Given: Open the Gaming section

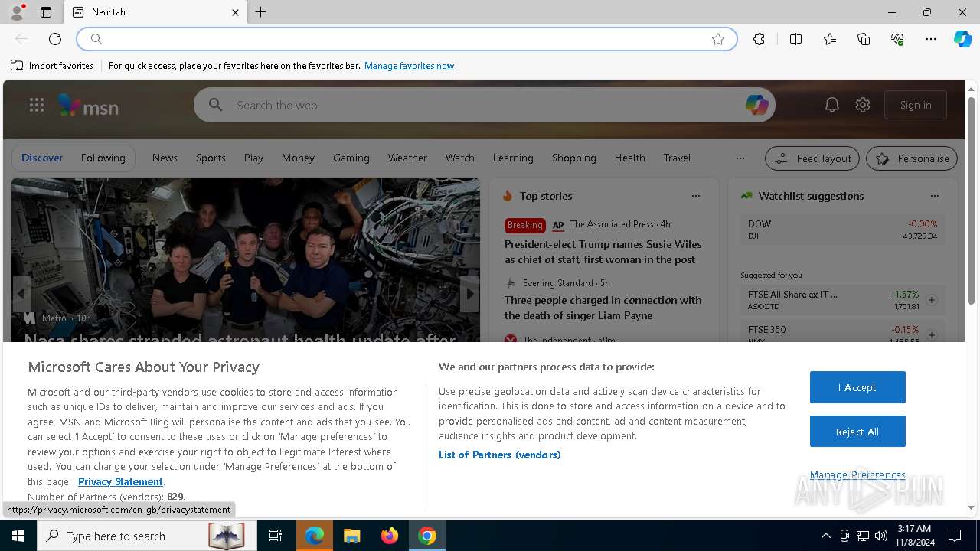Looking at the screenshot, I should (x=351, y=158).
